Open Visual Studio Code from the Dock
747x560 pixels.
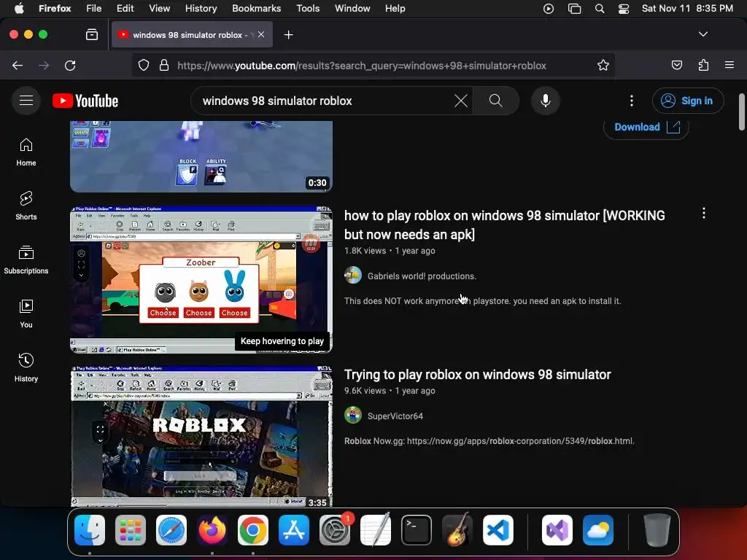[498, 530]
